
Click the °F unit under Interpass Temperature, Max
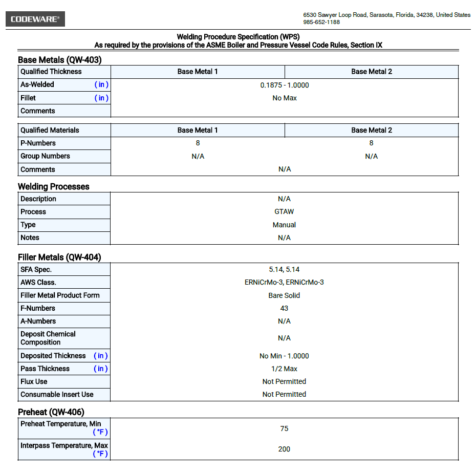[x=100, y=454]
